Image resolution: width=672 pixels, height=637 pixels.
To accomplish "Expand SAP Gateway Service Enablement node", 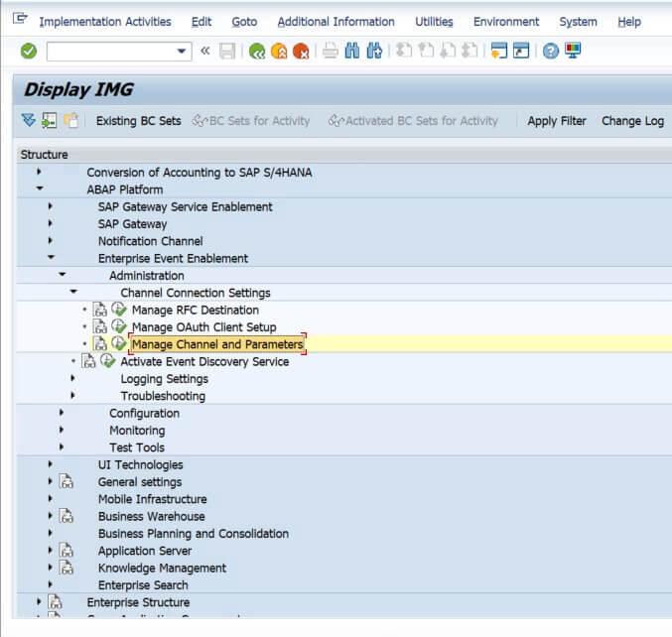I will (x=51, y=206).
